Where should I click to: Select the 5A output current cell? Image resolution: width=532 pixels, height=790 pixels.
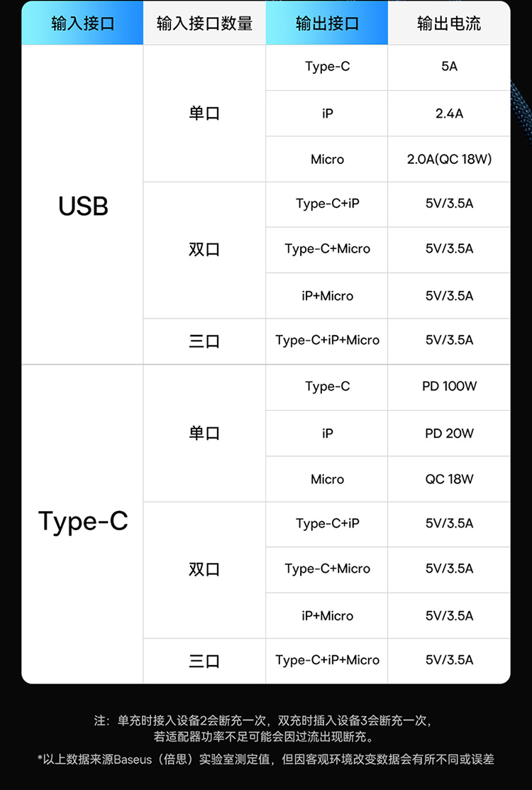click(449, 67)
